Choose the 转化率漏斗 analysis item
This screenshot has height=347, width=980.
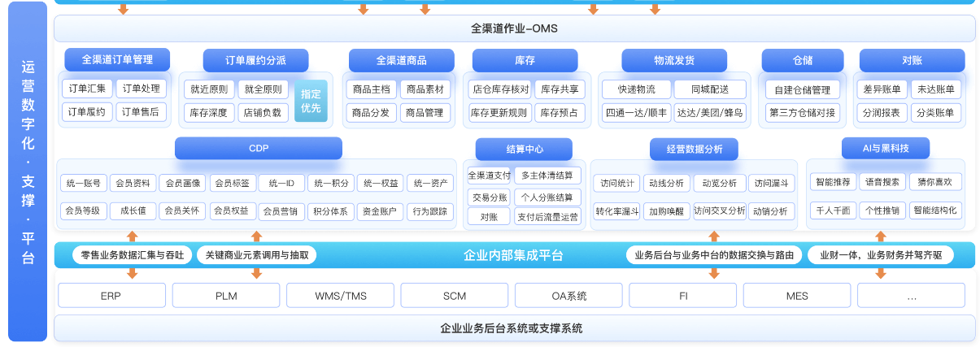point(616,211)
